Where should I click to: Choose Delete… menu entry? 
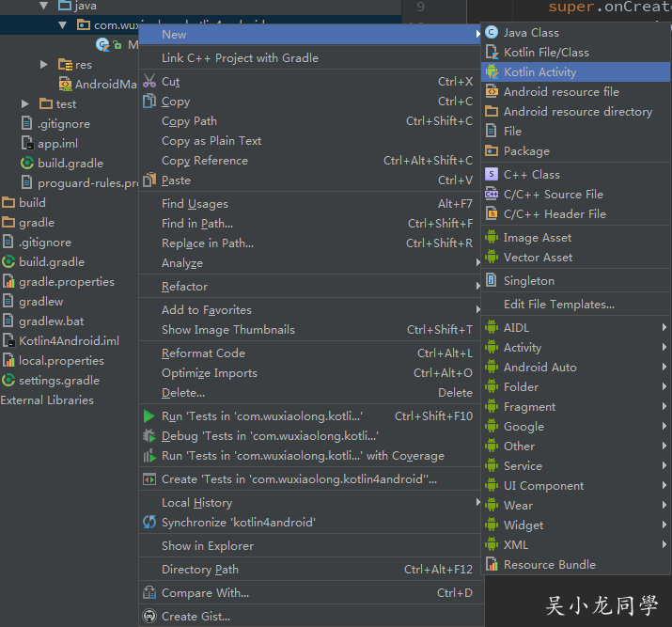tap(311, 393)
